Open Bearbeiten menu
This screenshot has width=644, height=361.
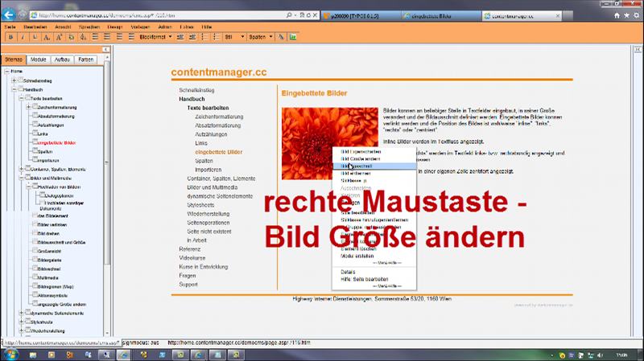35,27
